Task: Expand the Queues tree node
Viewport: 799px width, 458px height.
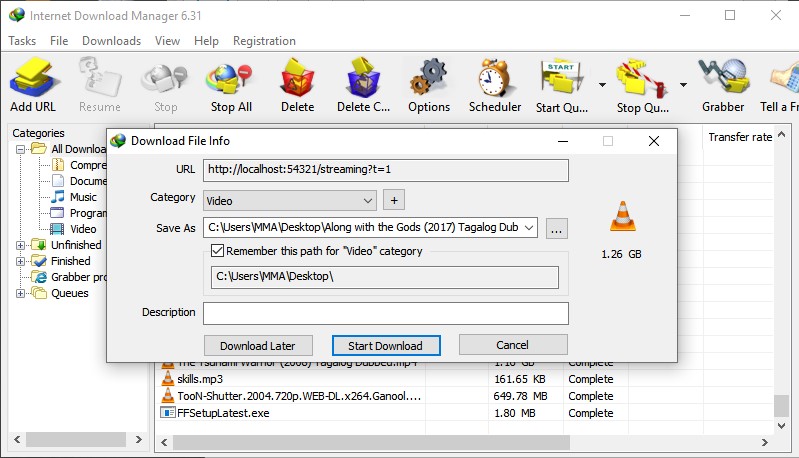Action: [x=20, y=293]
